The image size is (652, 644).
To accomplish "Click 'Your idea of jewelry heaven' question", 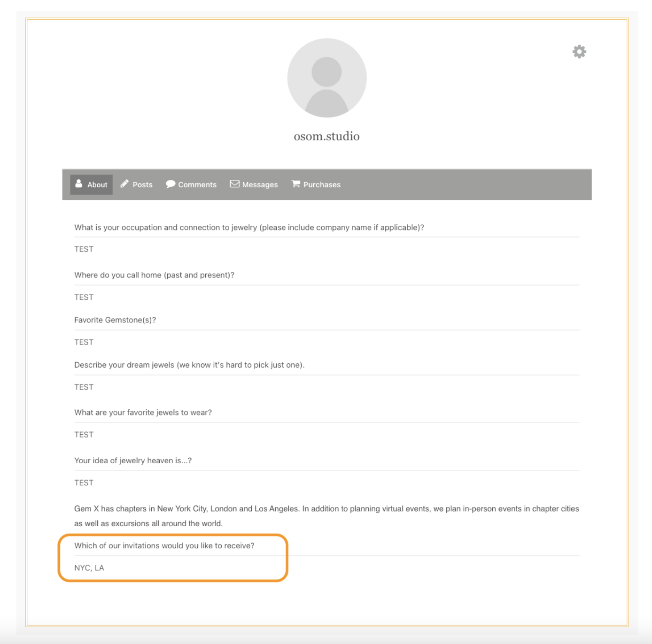I will click(x=133, y=461).
